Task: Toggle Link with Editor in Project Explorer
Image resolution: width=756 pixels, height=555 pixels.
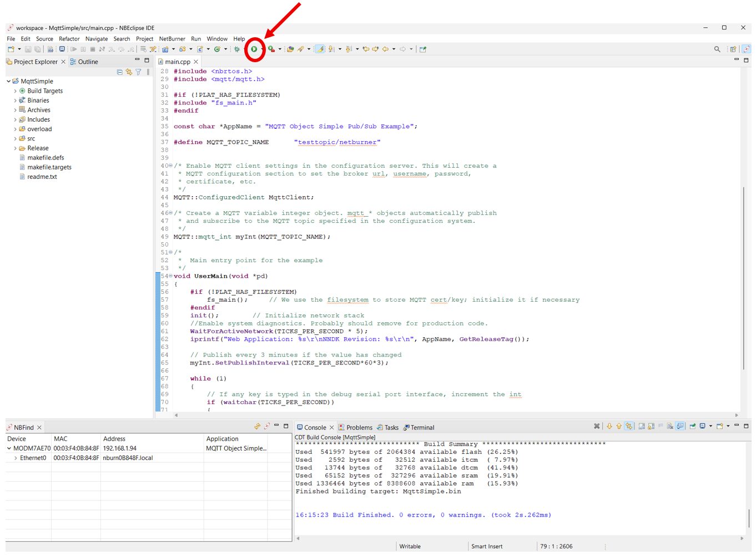Action: [129, 72]
